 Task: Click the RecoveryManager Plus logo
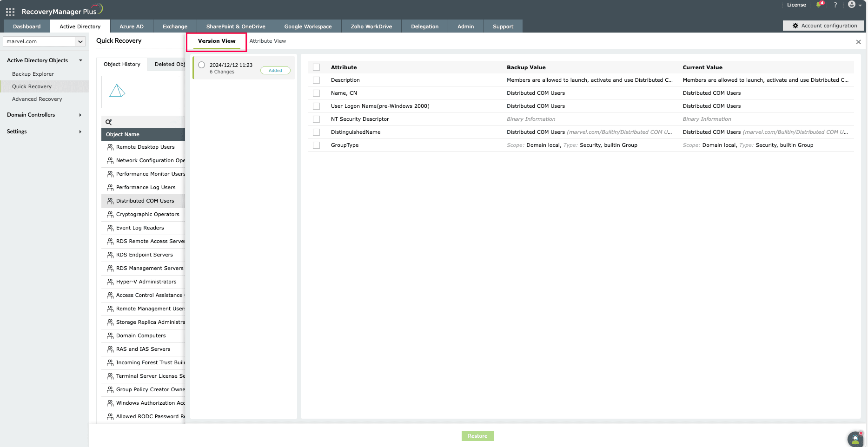62,10
